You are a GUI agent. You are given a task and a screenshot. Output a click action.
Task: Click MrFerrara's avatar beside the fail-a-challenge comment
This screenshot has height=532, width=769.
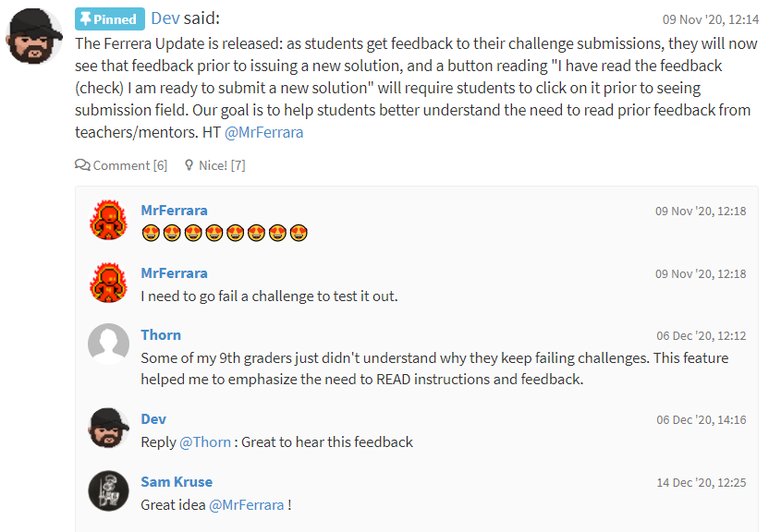108,282
